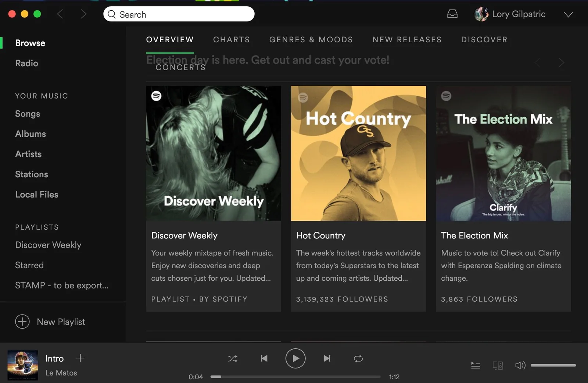This screenshot has width=588, height=383.
Task: Open the Concerts tab
Action: [x=180, y=67]
